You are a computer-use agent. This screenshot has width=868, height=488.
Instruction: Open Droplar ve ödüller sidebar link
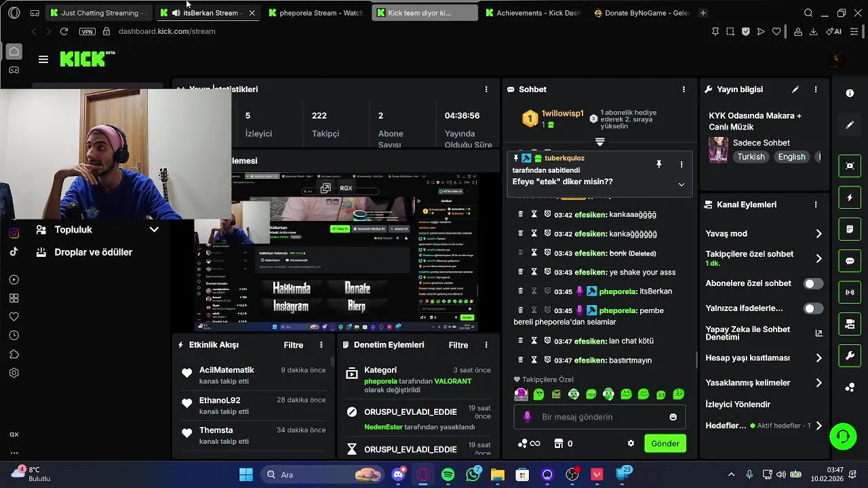(94, 252)
